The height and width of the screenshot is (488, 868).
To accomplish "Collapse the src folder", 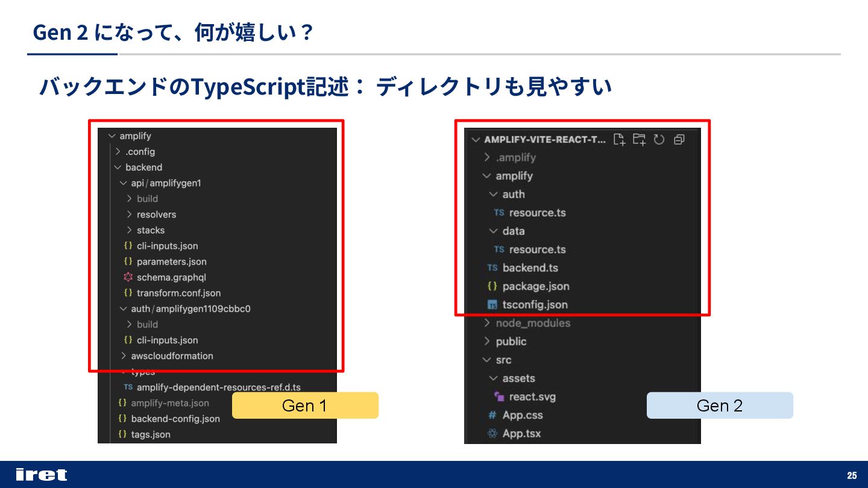I will 487,360.
